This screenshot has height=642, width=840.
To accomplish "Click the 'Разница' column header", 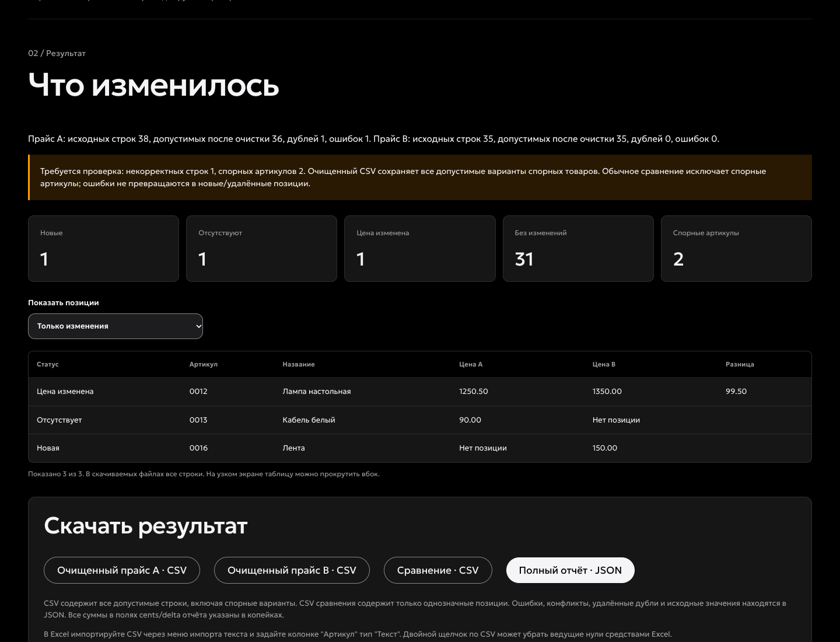I will [x=740, y=364].
